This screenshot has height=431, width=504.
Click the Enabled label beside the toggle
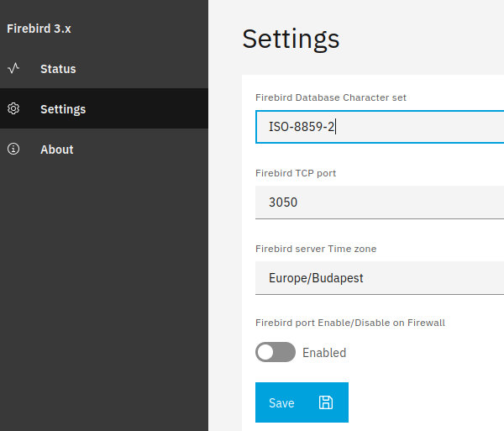pos(324,353)
